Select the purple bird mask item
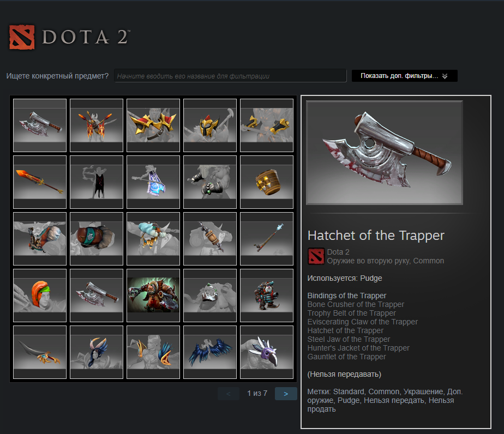The height and width of the screenshot is (434, 504). click(267, 352)
